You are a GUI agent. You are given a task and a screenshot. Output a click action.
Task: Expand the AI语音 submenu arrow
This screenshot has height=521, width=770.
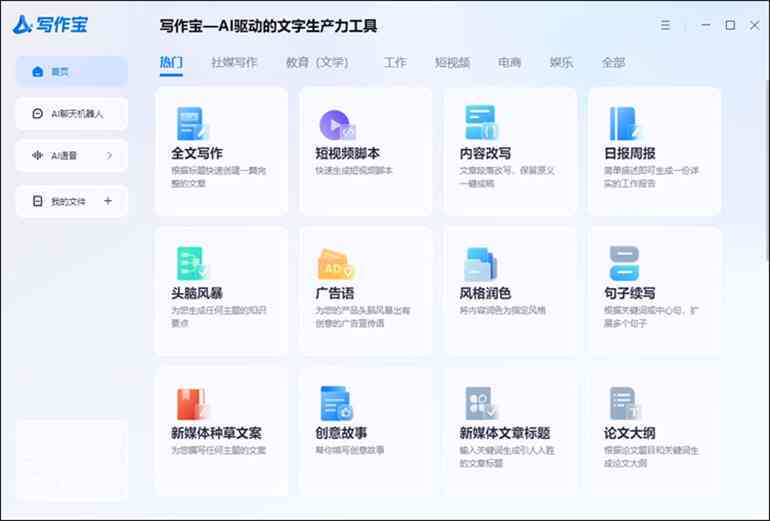(109, 156)
